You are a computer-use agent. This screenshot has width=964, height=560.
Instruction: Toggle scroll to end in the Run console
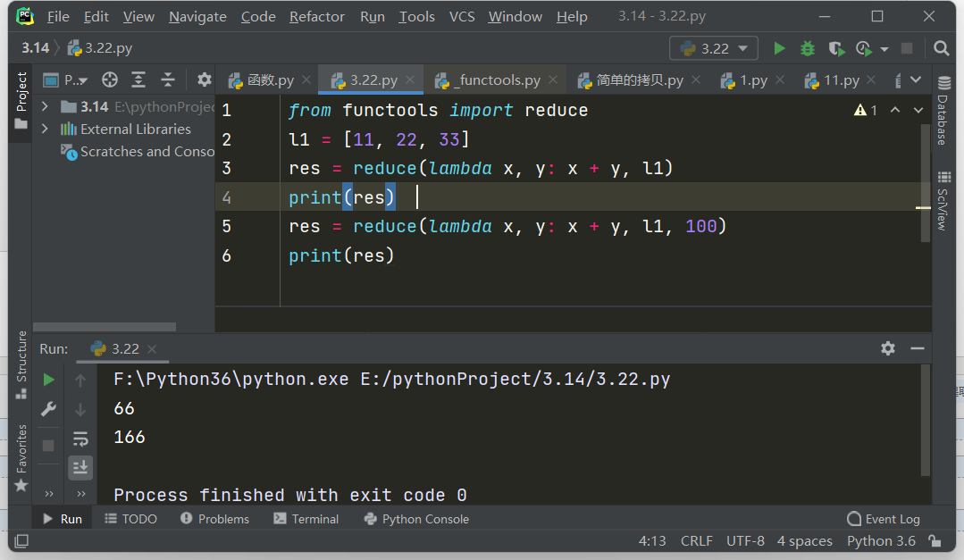point(80,466)
